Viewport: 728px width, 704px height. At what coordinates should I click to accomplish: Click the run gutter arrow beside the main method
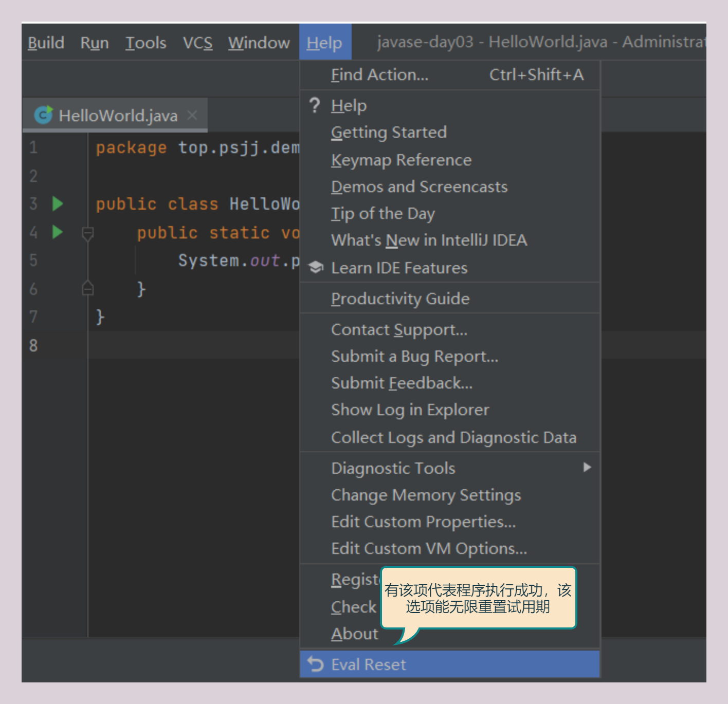click(58, 232)
